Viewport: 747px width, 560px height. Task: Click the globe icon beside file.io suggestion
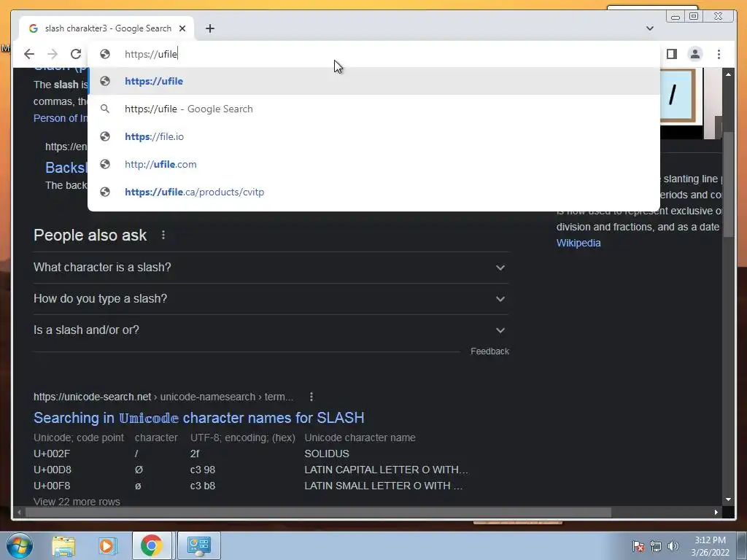105,136
